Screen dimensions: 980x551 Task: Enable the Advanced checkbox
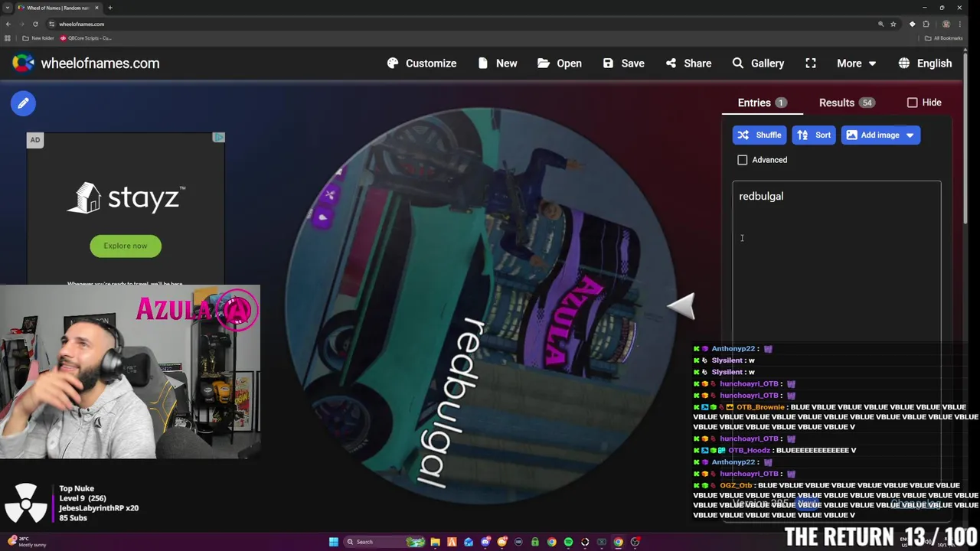[742, 160]
